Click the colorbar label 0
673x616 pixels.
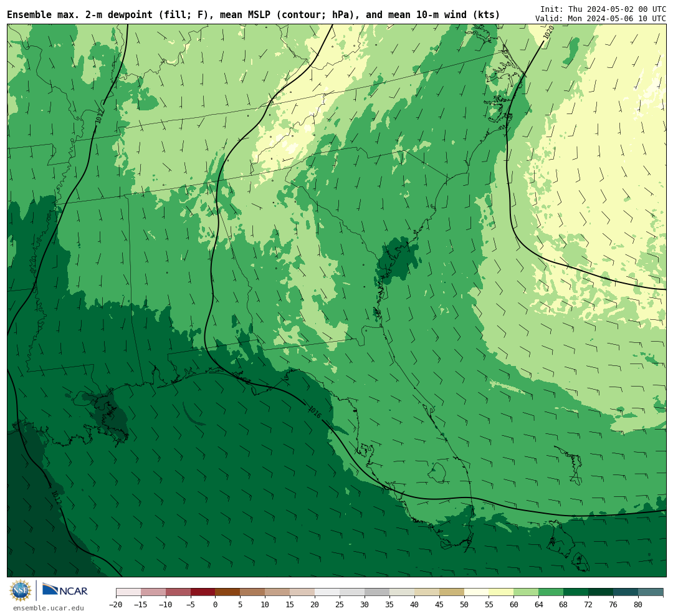(215, 604)
